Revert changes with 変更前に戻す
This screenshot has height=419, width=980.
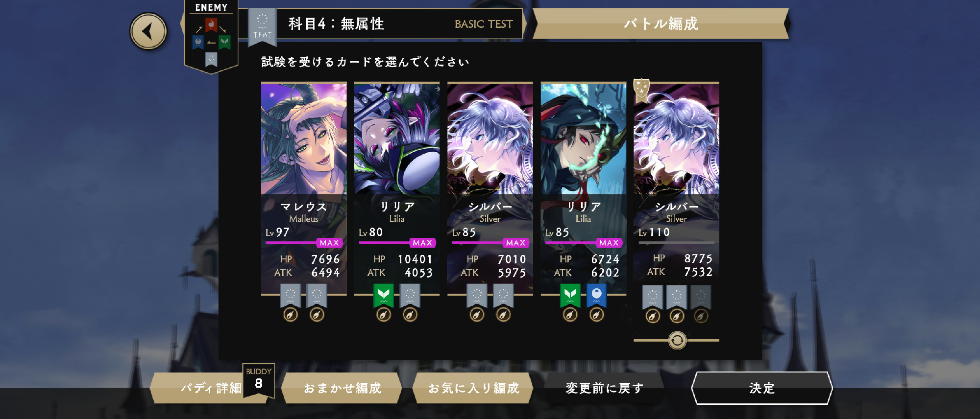coord(604,388)
